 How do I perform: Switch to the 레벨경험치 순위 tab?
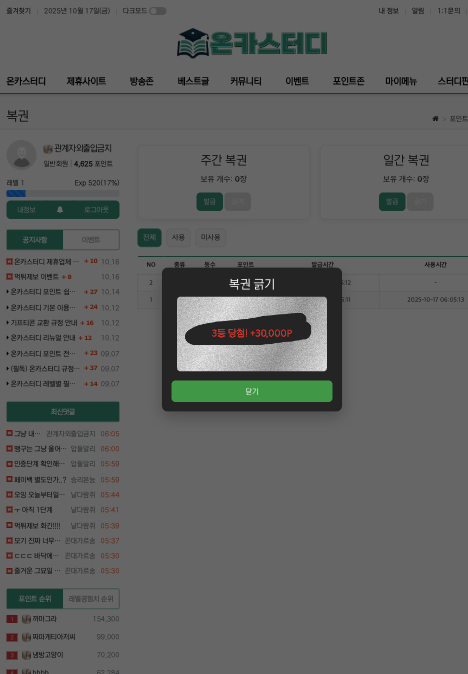click(x=91, y=599)
